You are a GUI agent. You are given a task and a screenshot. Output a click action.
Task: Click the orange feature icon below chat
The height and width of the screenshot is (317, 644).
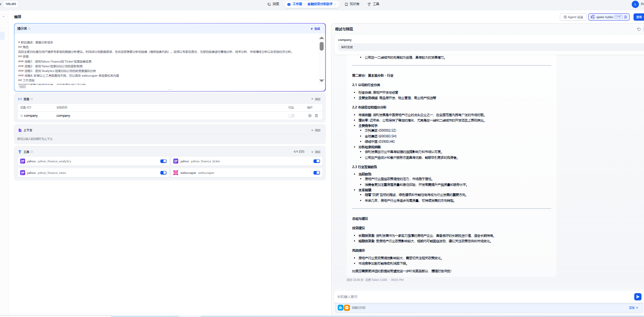(347, 308)
